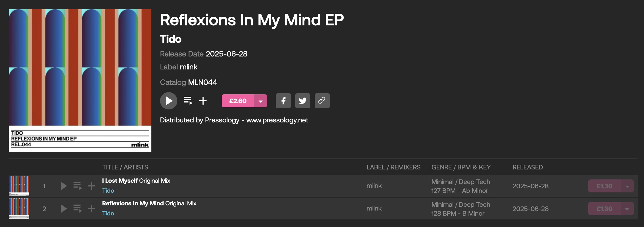Queue the Reflexions In My Mind track
This screenshot has height=227, width=644.
(78, 209)
